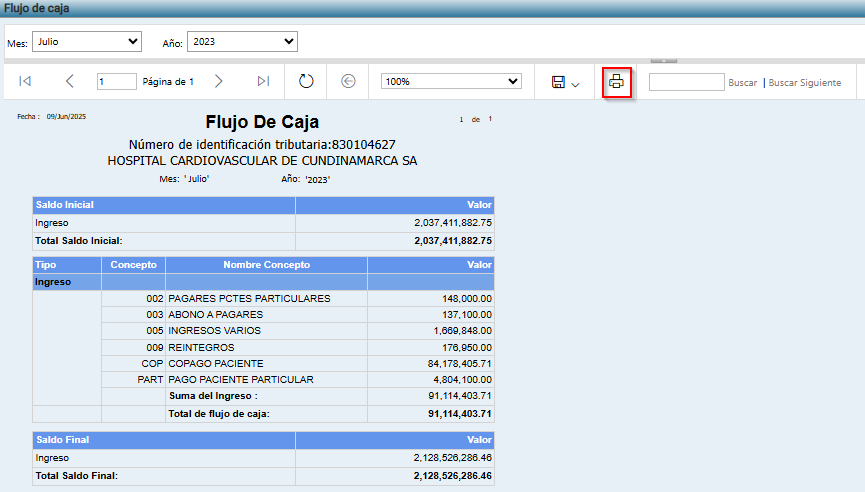Print the cash flow report
Viewport: 865px width, 492px height.
click(617, 82)
